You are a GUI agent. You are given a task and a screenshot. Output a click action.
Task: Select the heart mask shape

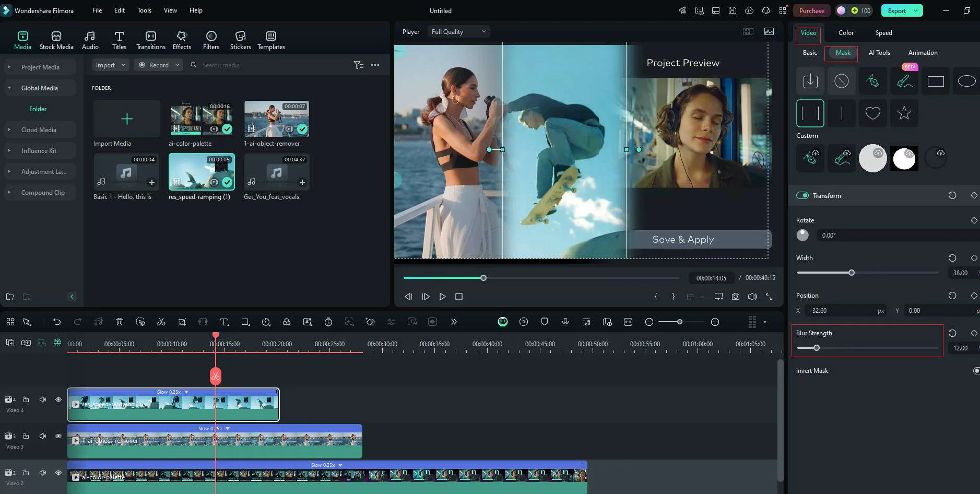872,113
